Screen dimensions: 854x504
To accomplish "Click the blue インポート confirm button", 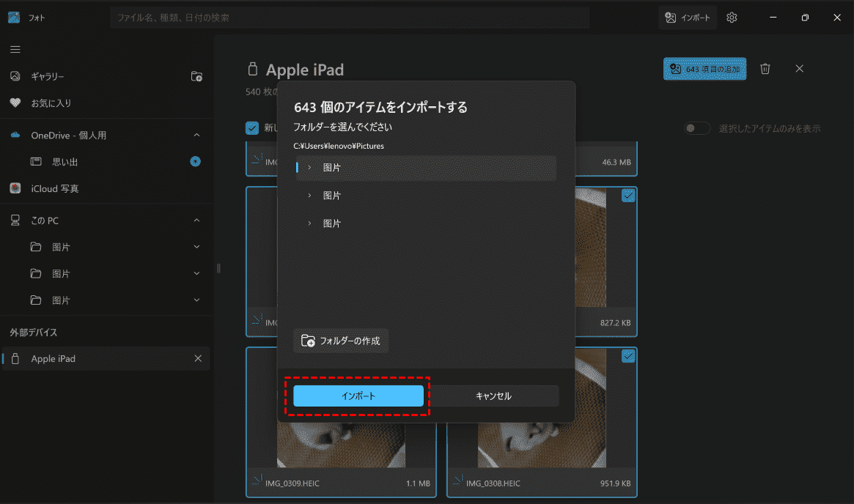I will pos(358,396).
